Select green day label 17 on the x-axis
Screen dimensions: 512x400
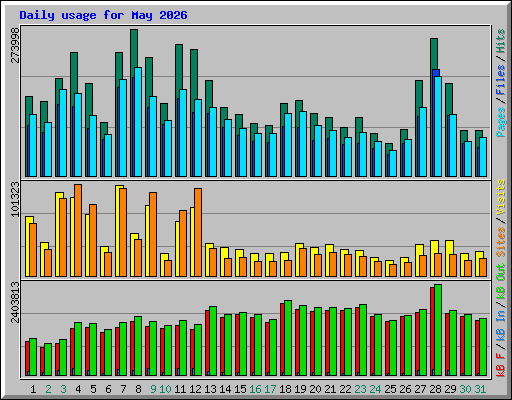pos(270,389)
